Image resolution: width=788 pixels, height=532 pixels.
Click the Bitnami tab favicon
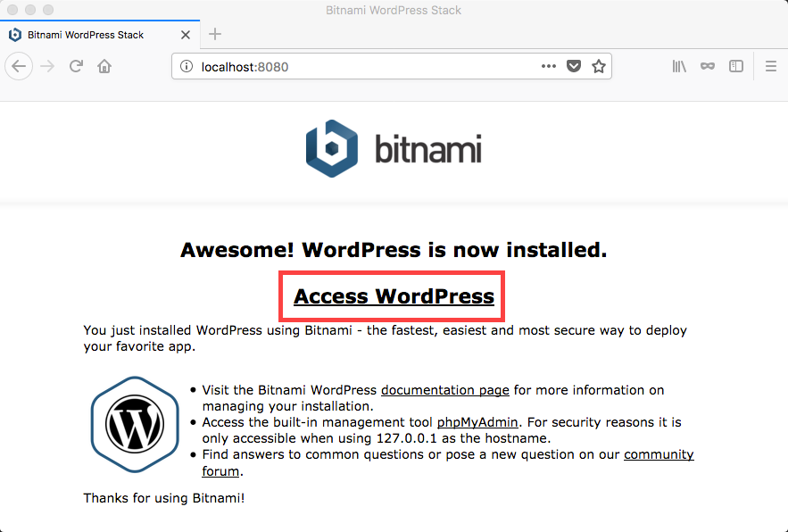pos(15,35)
